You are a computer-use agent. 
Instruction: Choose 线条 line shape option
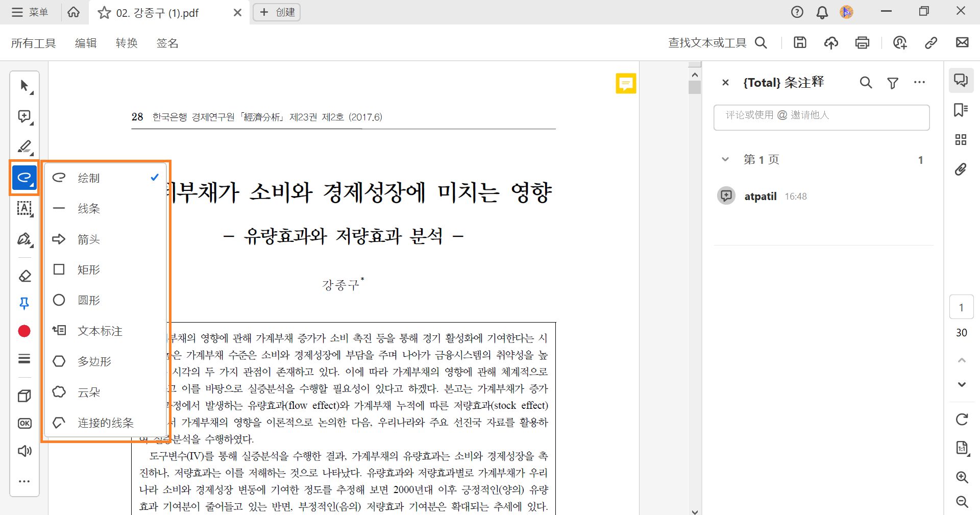coord(106,208)
